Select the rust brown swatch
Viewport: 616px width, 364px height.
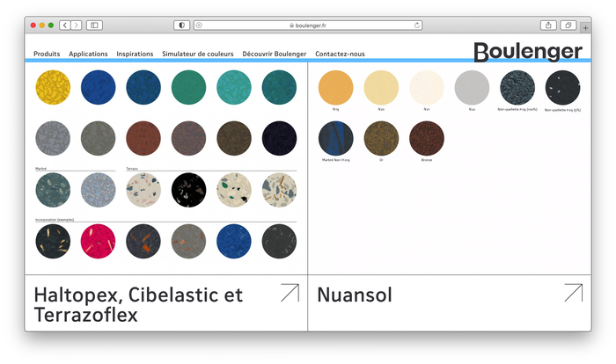pyautogui.click(x=143, y=138)
